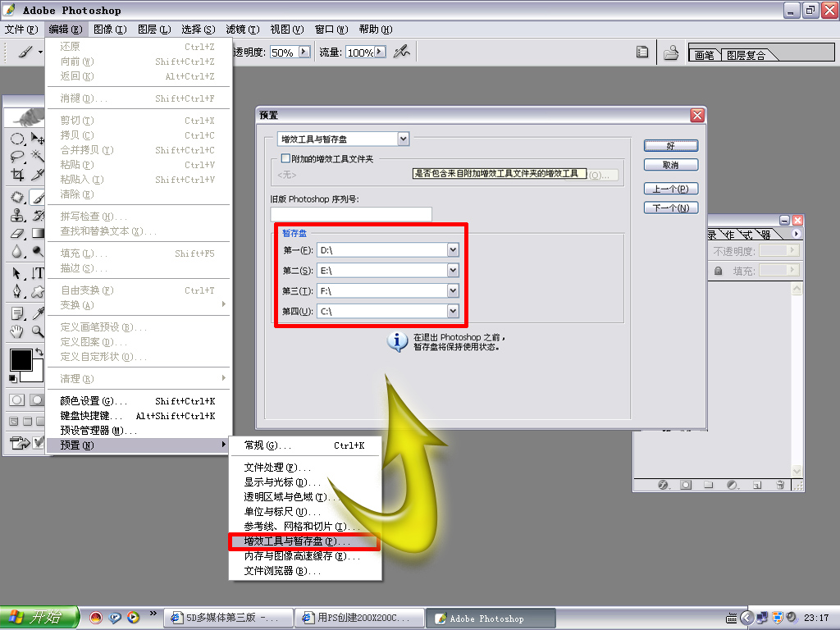This screenshot has width=840, height=630.
Task: Open the 文件 menu
Action: pos(21,30)
